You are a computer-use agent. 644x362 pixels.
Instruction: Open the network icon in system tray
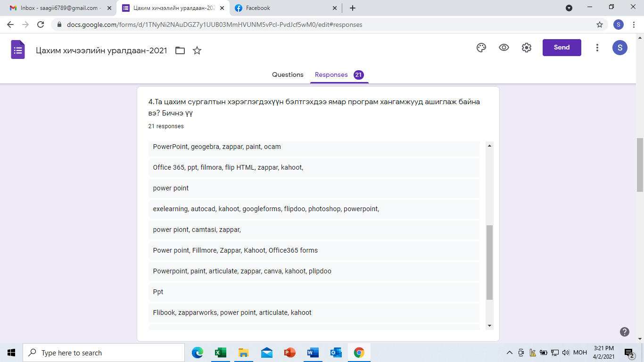[x=555, y=353]
